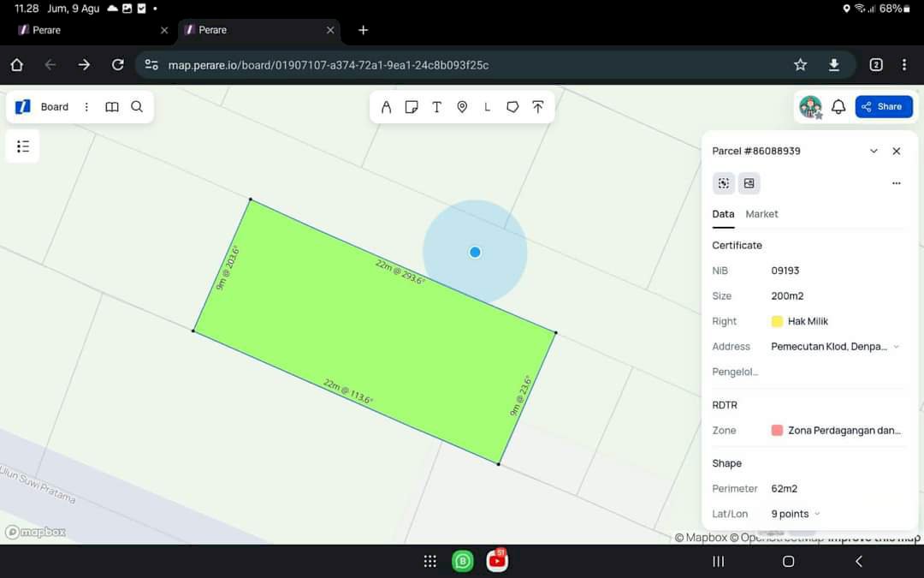Expand the 9 points Lat/Lon dropdown

pyautogui.click(x=817, y=514)
